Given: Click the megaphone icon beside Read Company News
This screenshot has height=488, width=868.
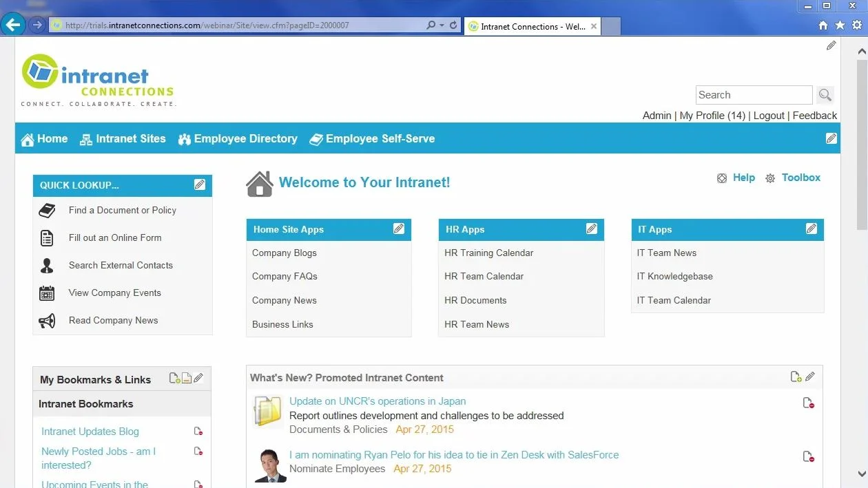Looking at the screenshot, I should pyautogui.click(x=47, y=320).
